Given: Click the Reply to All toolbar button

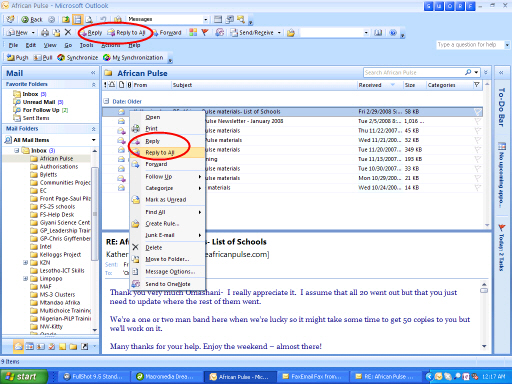Looking at the screenshot, I should click(127, 33).
